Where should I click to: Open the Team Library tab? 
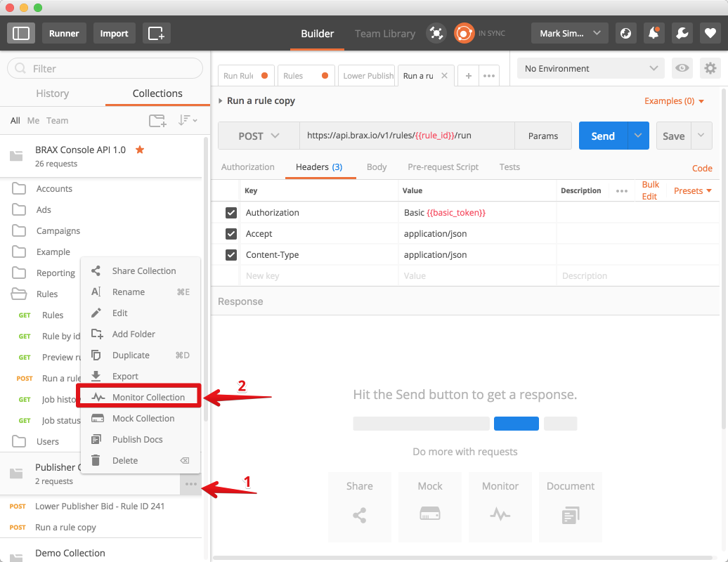click(385, 34)
